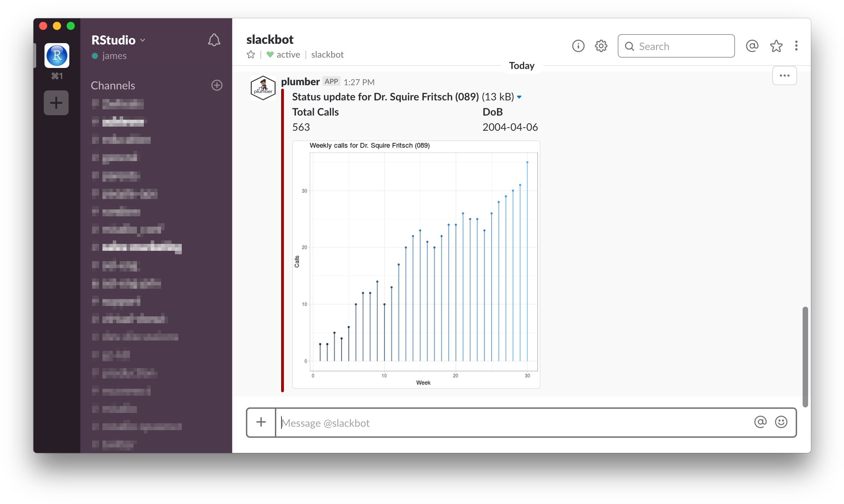This screenshot has width=844, height=504.
Task: Add a new channel with plus icon
Action: coord(217,85)
